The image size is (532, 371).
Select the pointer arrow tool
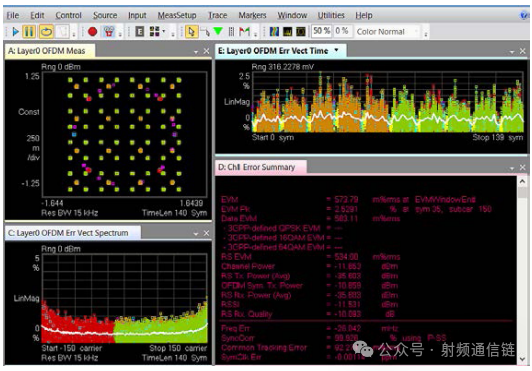click(x=191, y=32)
